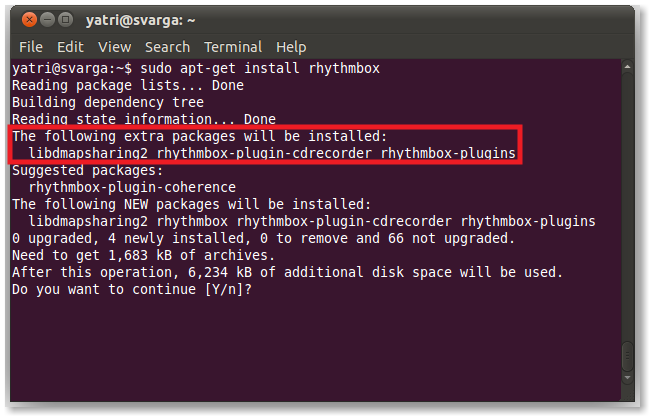Maximize the terminal window
Image resolution: width=649 pixels, height=416 pixels.
(x=67, y=18)
